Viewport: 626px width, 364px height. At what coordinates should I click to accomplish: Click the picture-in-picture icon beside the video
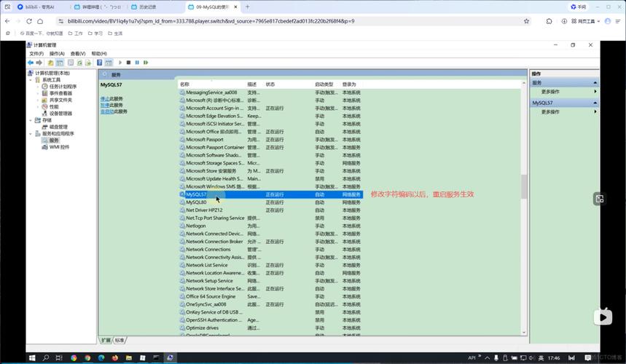pos(600,199)
